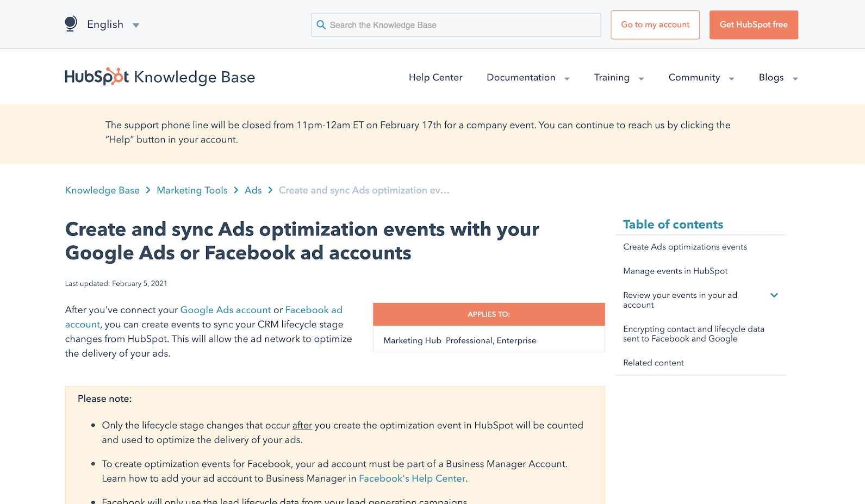Click Get HubSpot free button
This screenshot has width=865, height=504.
(754, 25)
